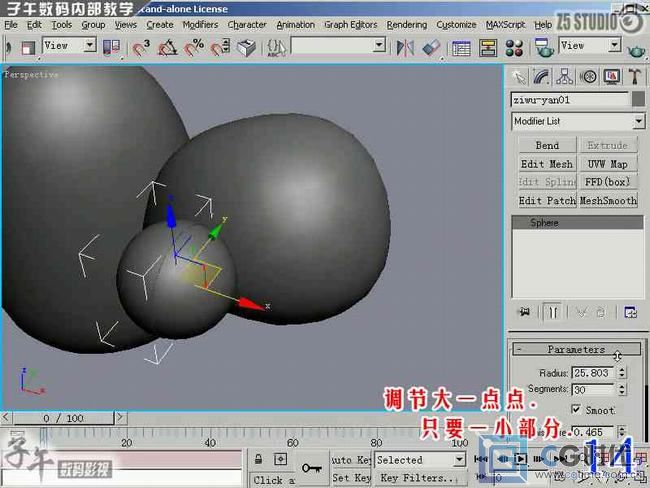The image size is (650, 488).
Task: Click the Mirror Selected Objects icon
Action: tap(405, 48)
